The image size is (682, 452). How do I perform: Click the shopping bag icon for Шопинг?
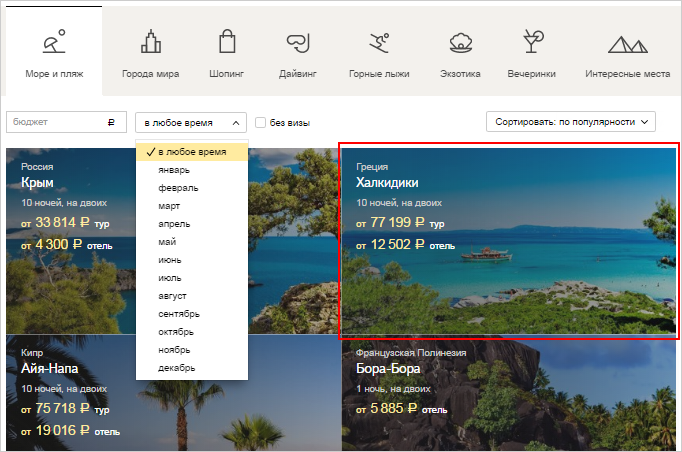coord(227,41)
